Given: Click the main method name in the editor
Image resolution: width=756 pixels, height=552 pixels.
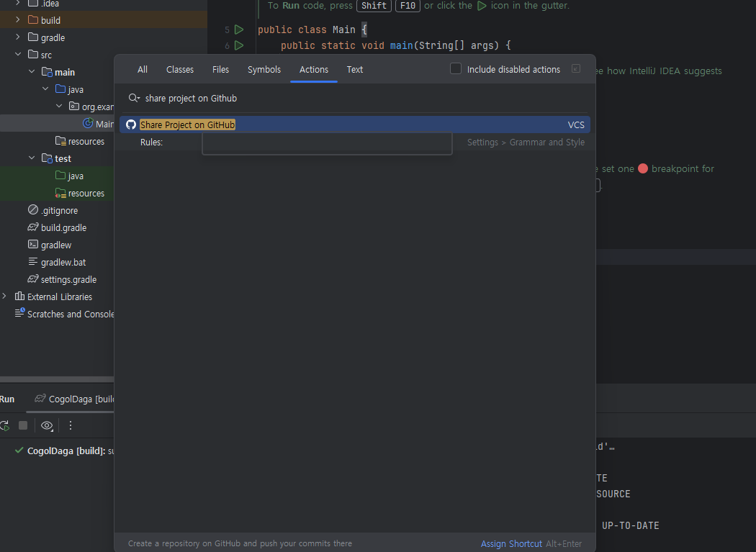Looking at the screenshot, I should coord(401,46).
